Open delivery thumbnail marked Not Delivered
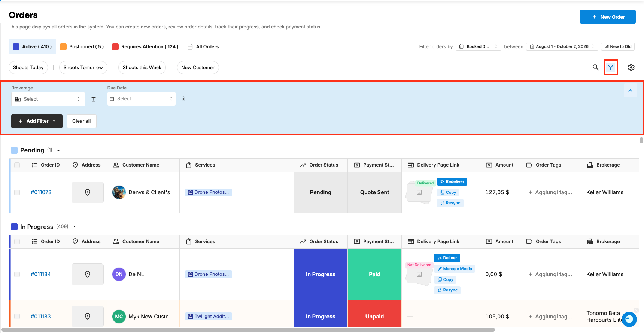The image size is (644, 333). pos(419,274)
